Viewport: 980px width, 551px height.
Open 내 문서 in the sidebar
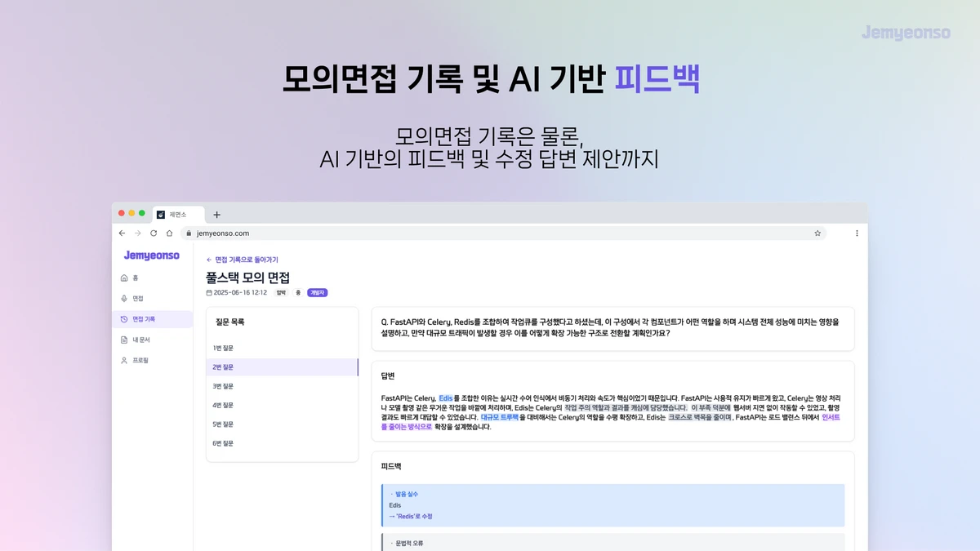click(x=153, y=340)
